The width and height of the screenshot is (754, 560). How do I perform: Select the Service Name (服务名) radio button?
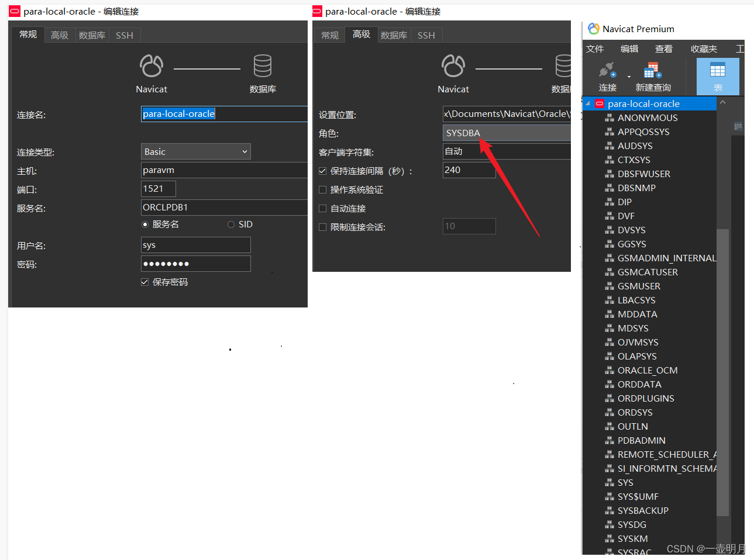[x=145, y=224]
